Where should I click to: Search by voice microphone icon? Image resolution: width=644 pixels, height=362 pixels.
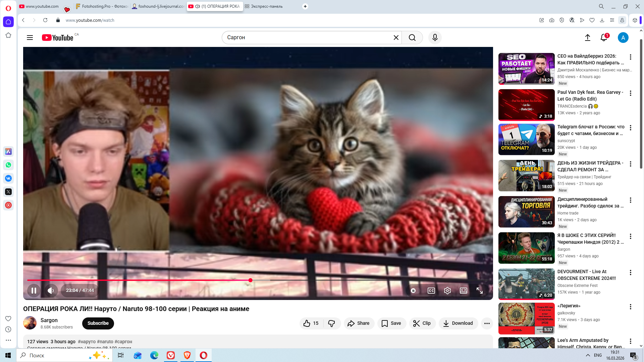click(x=435, y=38)
